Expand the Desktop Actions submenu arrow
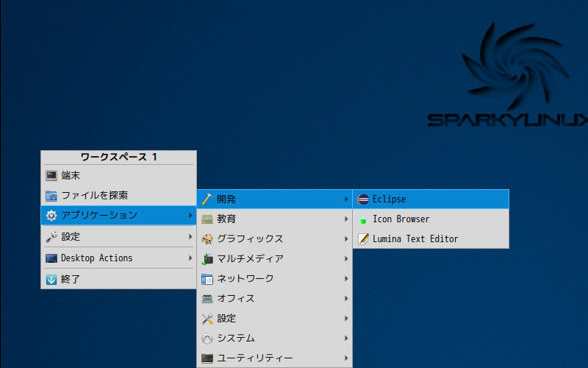This screenshot has width=588, height=368. (190, 258)
